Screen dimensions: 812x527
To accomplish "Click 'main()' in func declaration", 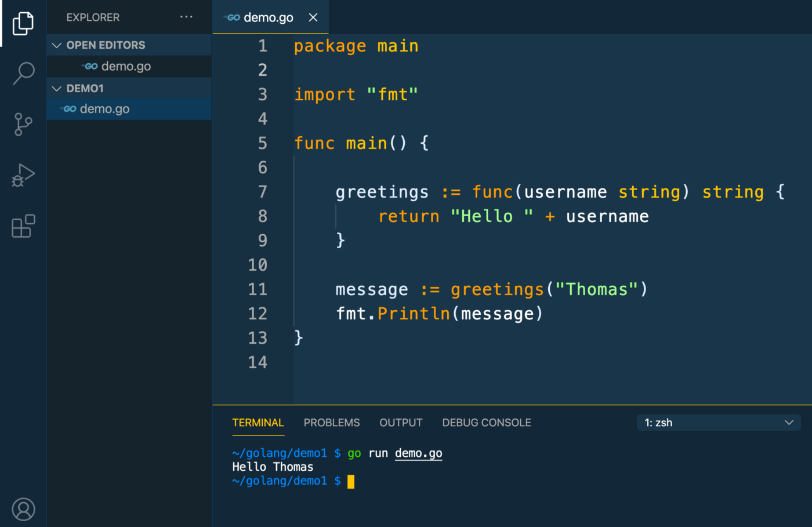I will [377, 143].
